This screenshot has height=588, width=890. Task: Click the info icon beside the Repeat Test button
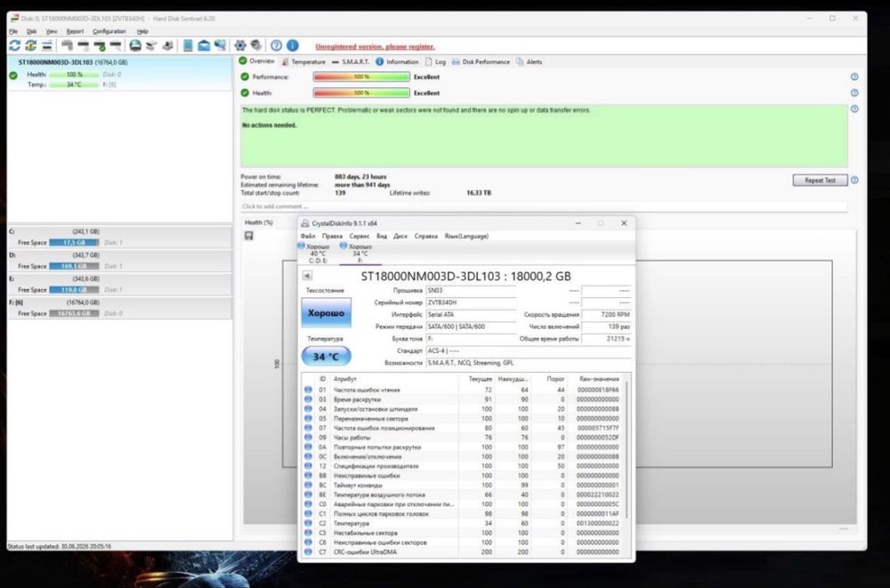854,180
